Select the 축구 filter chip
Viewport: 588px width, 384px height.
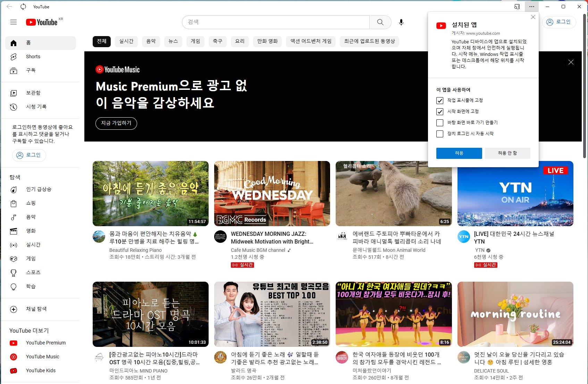(x=218, y=41)
